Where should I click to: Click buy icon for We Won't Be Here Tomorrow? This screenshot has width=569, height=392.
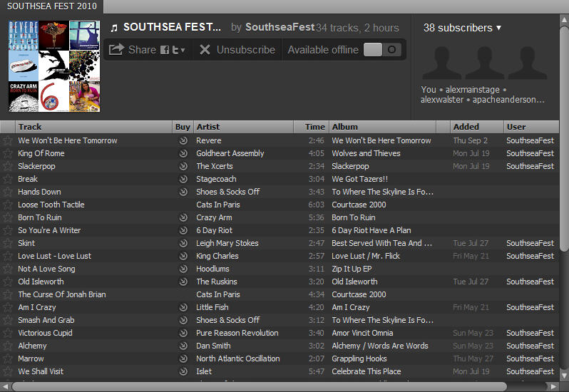point(183,140)
